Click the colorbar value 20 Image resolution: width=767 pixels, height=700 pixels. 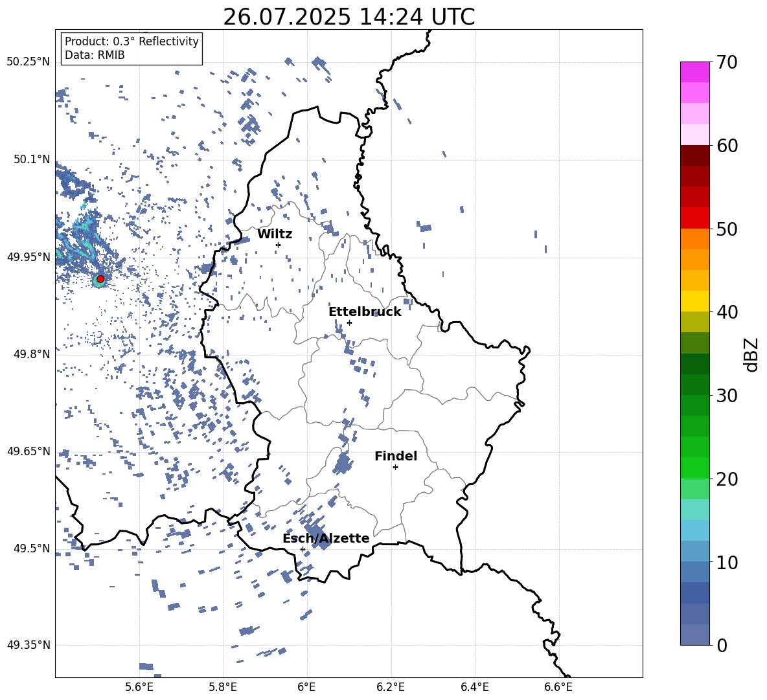point(727,479)
